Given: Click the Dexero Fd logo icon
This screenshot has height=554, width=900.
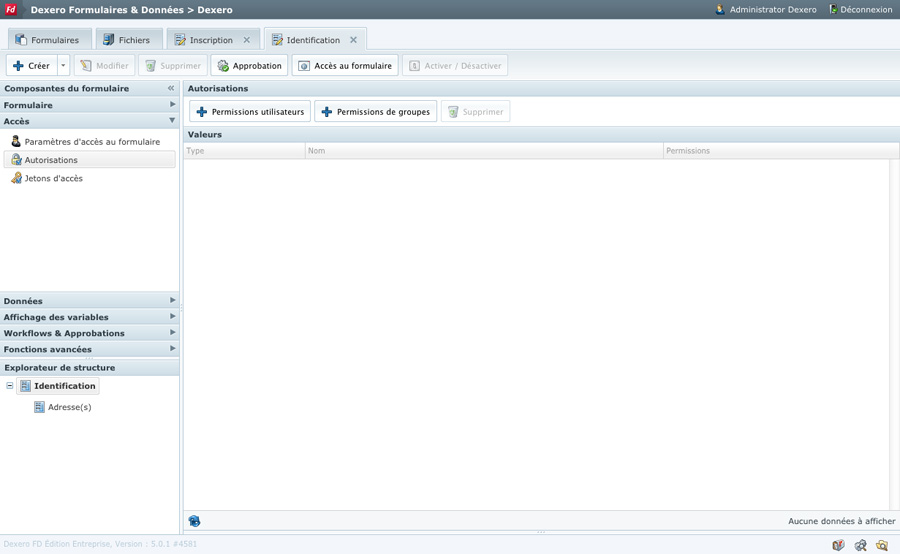Looking at the screenshot, I should (x=12, y=10).
